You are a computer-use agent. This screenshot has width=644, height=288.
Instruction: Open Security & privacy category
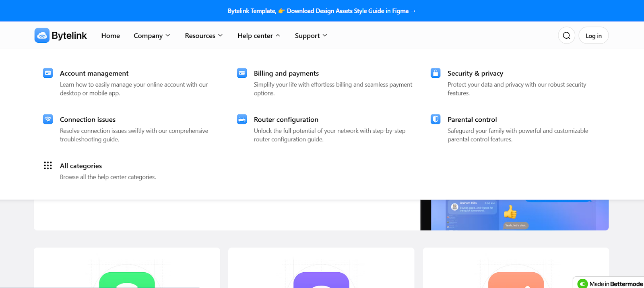[x=475, y=73]
